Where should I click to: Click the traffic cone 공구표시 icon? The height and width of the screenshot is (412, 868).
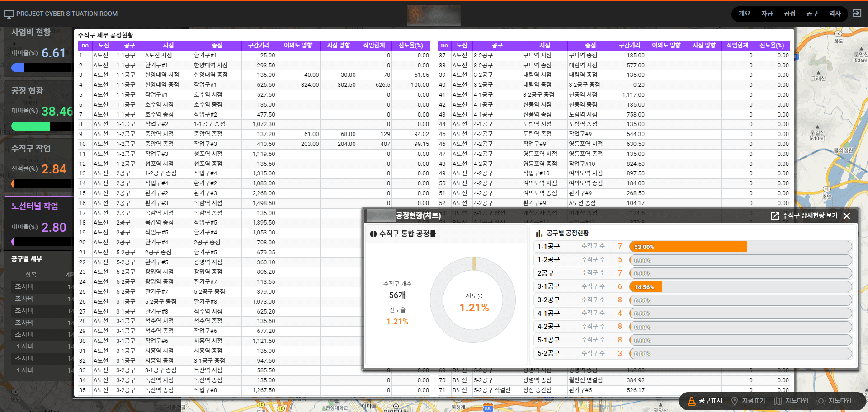point(691,401)
